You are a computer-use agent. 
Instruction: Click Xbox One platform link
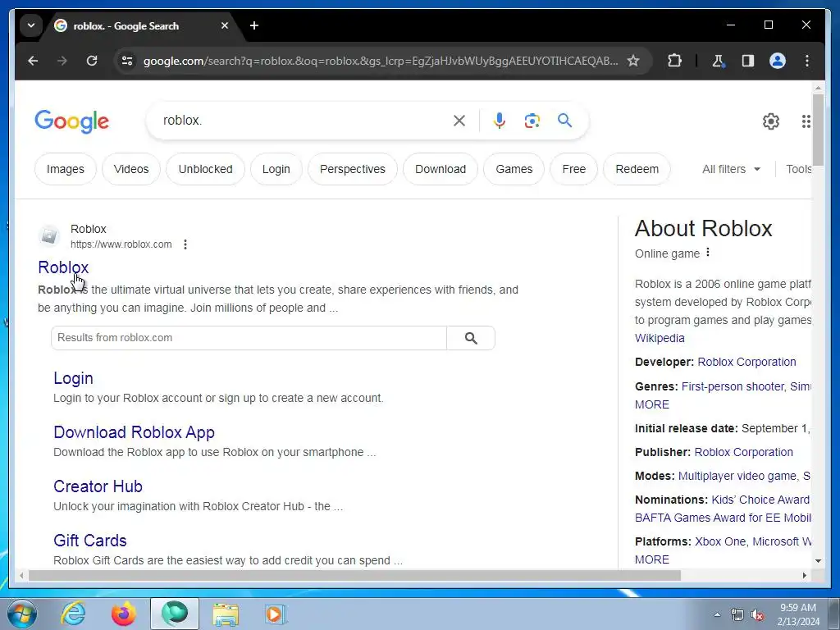[x=720, y=541]
